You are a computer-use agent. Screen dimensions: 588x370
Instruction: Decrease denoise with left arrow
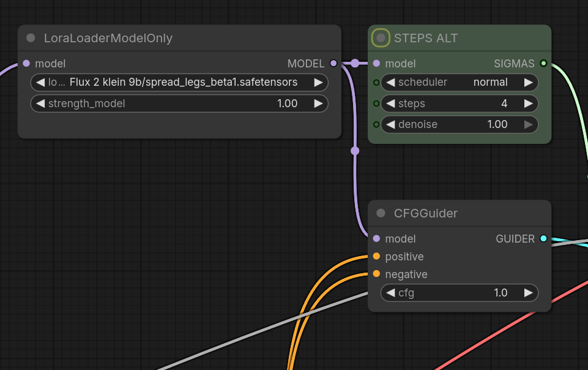[391, 124]
